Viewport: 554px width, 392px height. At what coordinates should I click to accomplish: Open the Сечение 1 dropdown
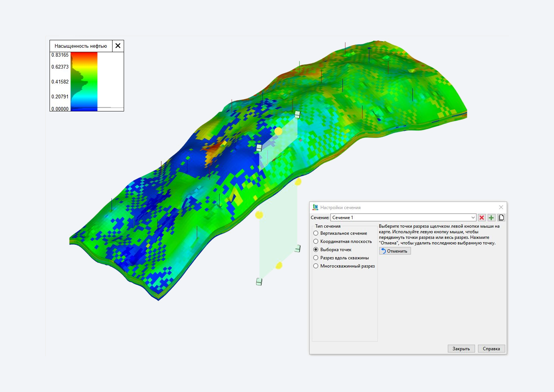[x=403, y=218]
